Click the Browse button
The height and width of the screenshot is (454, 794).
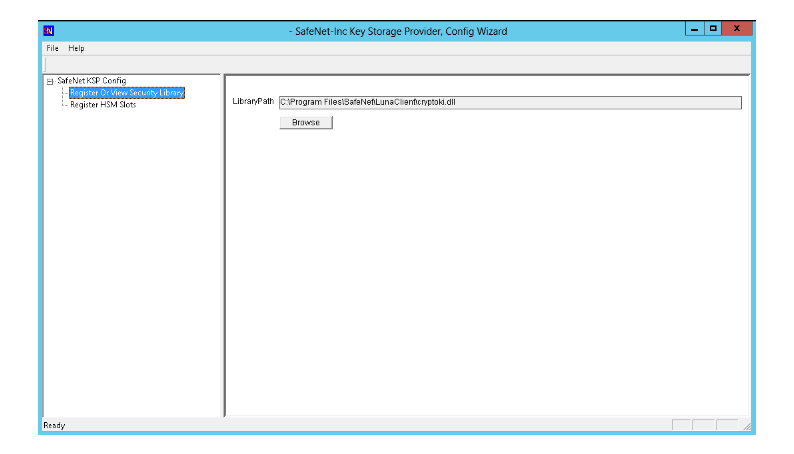coord(306,122)
